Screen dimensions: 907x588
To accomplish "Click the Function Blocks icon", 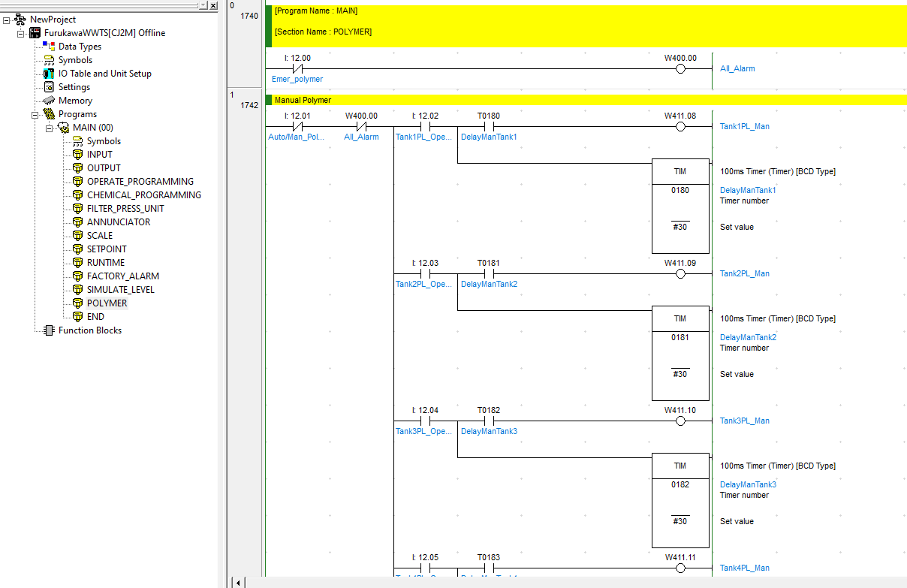I will 49,330.
